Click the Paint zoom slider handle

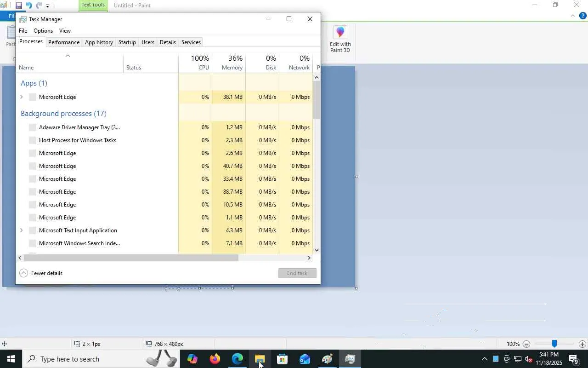(x=554, y=344)
